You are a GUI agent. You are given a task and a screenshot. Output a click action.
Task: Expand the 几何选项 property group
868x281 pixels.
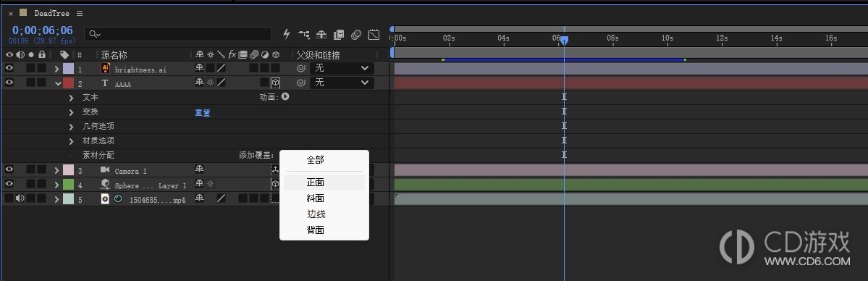(x=72, y=126)
